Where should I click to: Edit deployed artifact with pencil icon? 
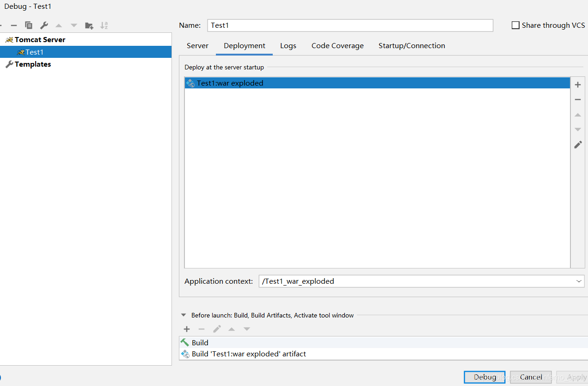578,145
